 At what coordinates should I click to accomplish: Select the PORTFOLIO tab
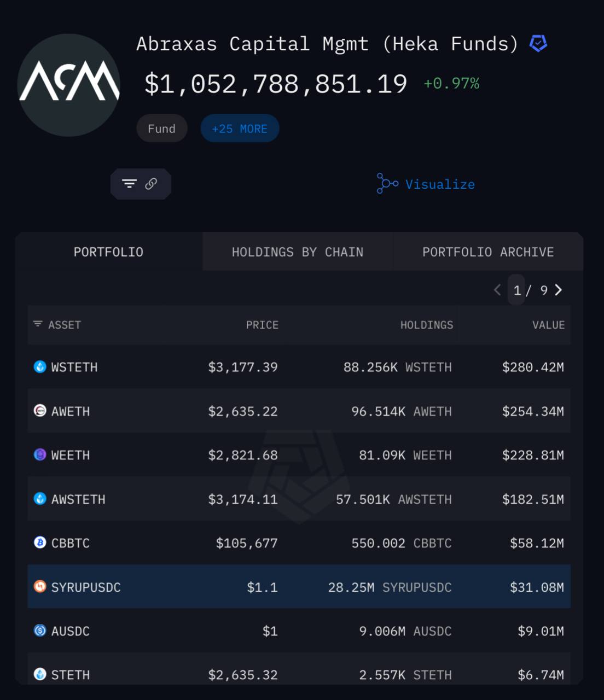(x=109, y=252)
